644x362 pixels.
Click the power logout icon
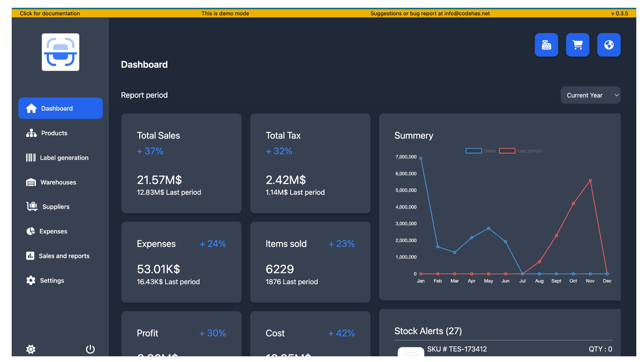90,349
